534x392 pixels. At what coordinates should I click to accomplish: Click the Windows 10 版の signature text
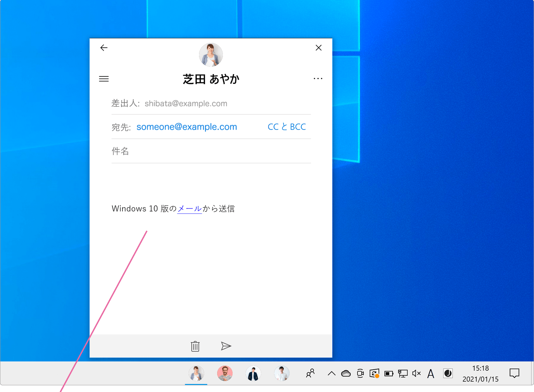click(144, 209)
